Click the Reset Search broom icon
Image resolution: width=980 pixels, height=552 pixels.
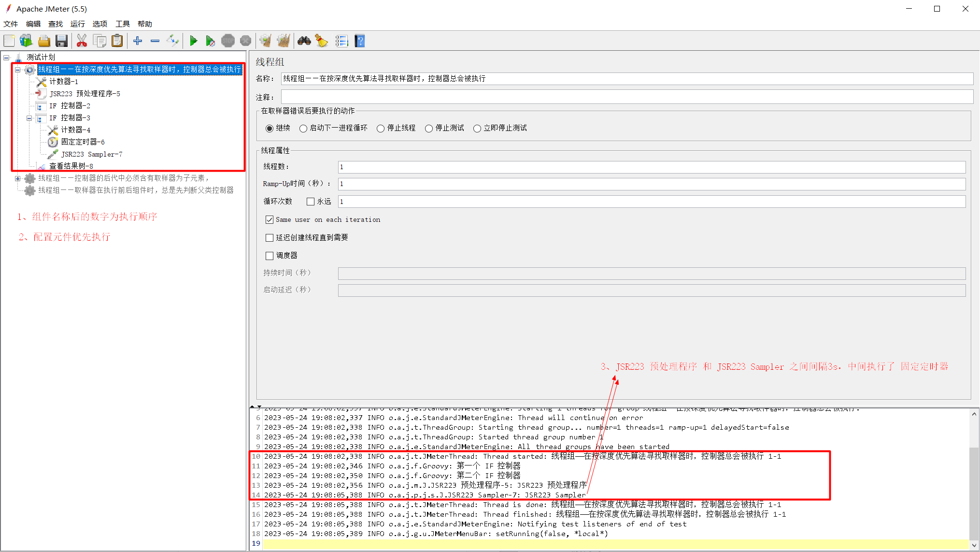(322, 41)
